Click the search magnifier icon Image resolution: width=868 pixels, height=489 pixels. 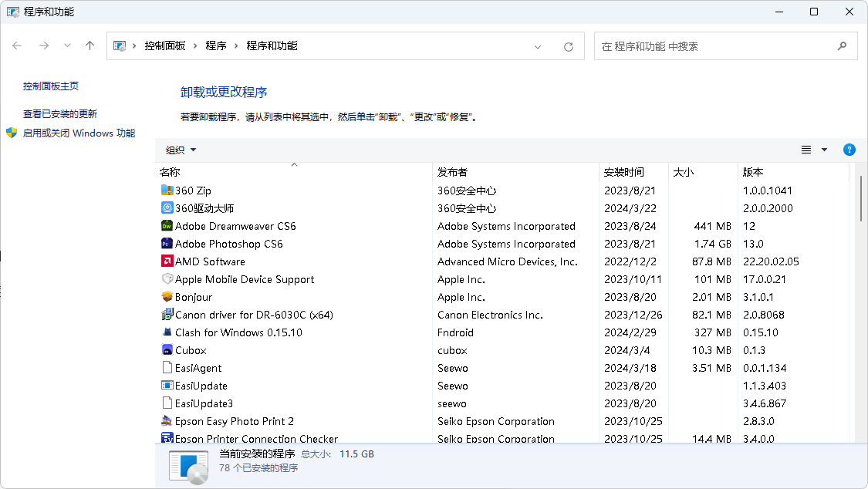tap(842, 46)
